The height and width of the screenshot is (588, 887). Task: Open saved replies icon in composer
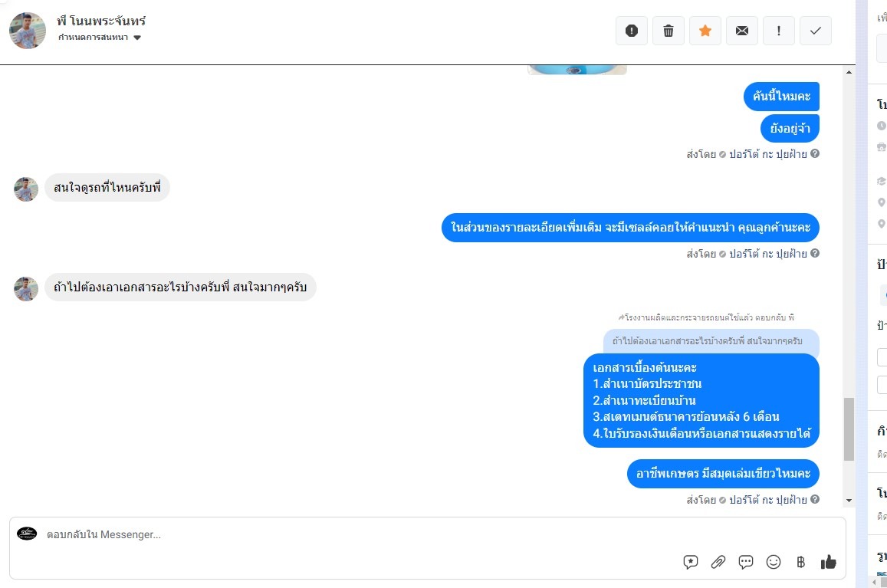click(x=690, y=562)
